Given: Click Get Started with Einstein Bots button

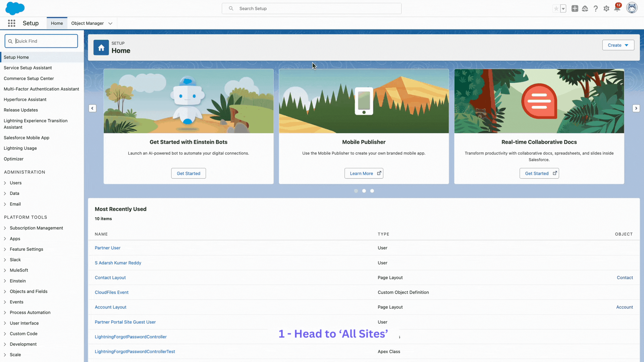Looking at the screenshot, I should [x=189, y=173].
